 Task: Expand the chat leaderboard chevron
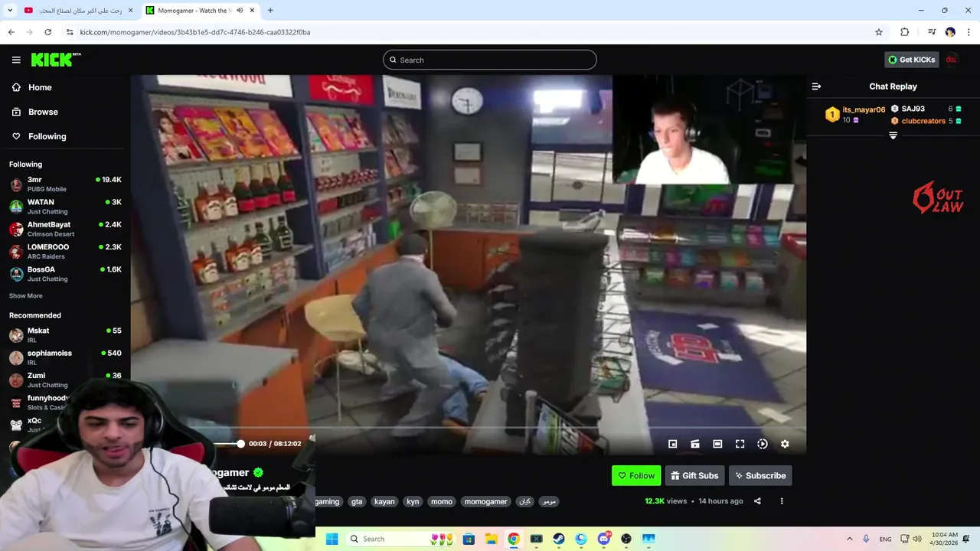pos(893,135)
